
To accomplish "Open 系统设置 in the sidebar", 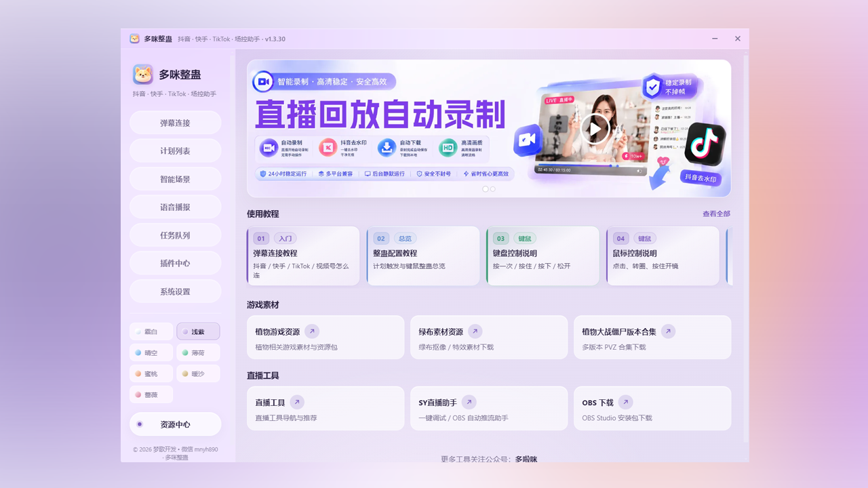I will [176, 291].
